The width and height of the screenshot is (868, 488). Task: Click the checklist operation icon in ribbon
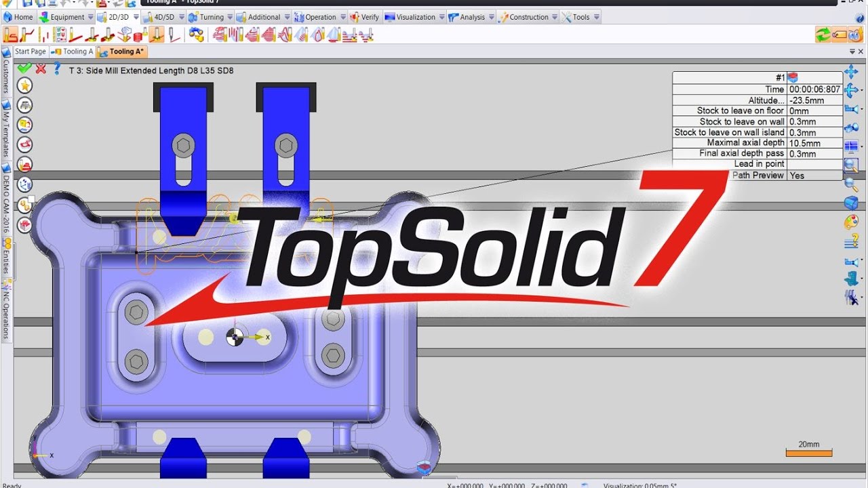(60, 34)
